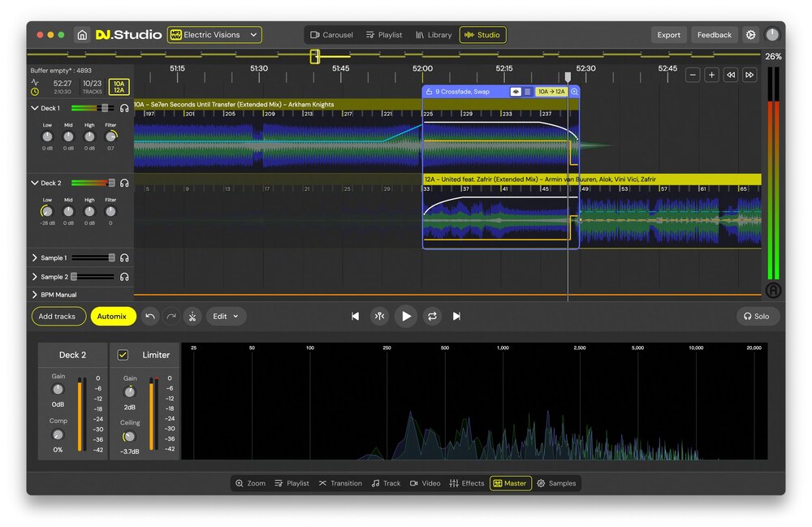812x527 pixels.
Task: Toggle the Limiter checkbox
Action: click(121, 355)
